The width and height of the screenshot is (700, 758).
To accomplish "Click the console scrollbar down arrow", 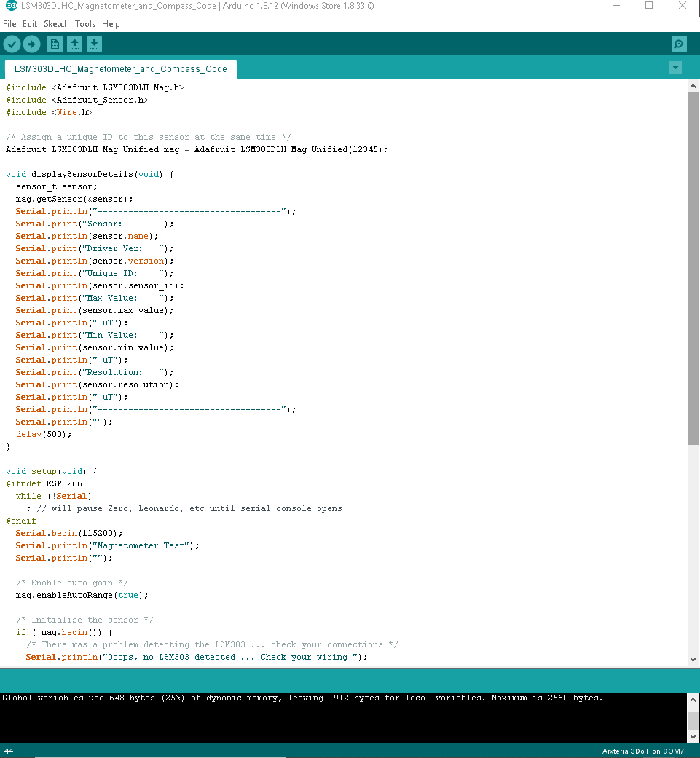I will [693, 737].
